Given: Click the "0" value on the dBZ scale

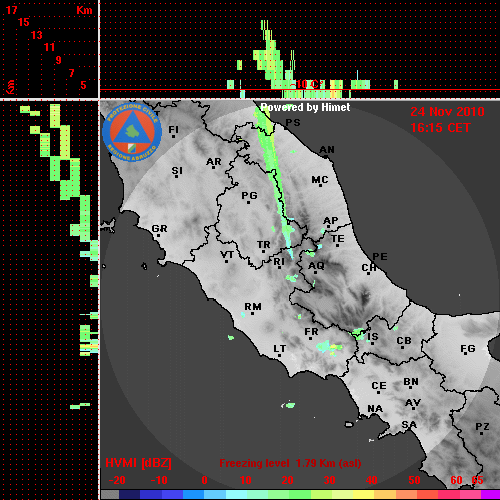Looking at the screenshot, I should tap(204, 480).
